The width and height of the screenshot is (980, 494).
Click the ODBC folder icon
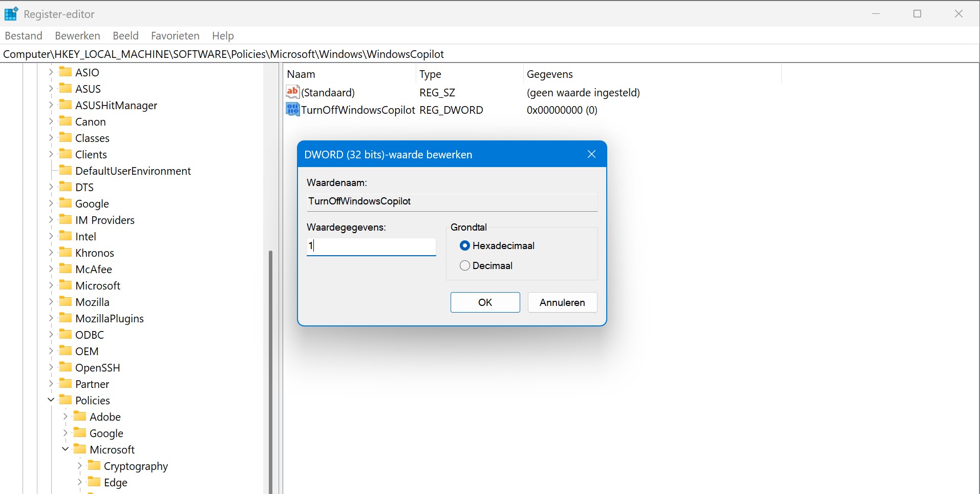(x=66, y=334)
